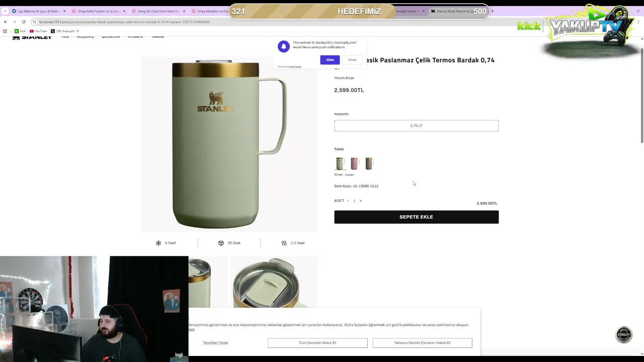
Task: Click the snowflake 6 Saat icon
Action: coord(158,243)
